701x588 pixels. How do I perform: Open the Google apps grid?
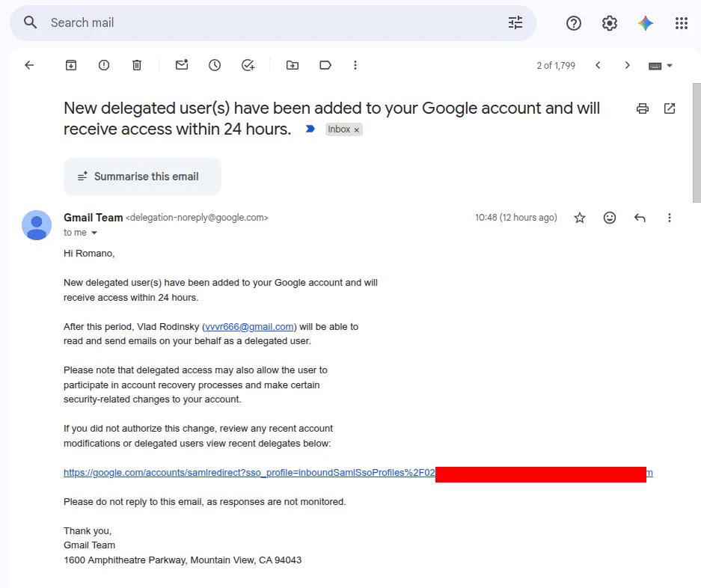[682, 22]
